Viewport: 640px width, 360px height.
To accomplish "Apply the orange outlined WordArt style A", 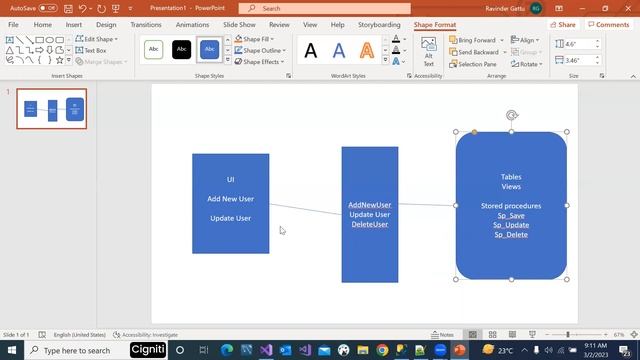I will click(367, 51).
